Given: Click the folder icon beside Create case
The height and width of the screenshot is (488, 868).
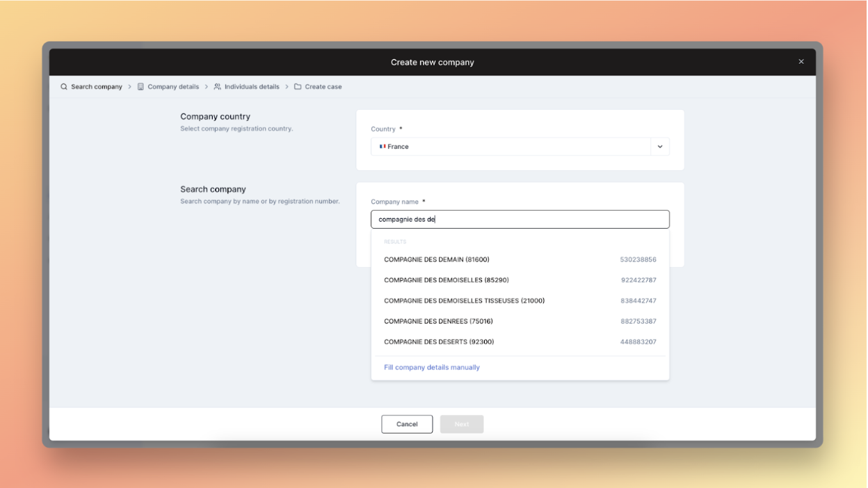Looking at the screenshot, I should (x=298, y=87).
